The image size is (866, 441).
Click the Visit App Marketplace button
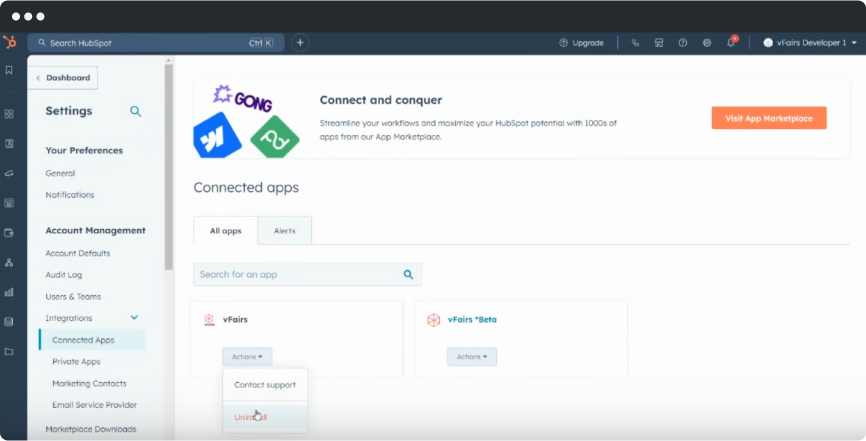769,118
